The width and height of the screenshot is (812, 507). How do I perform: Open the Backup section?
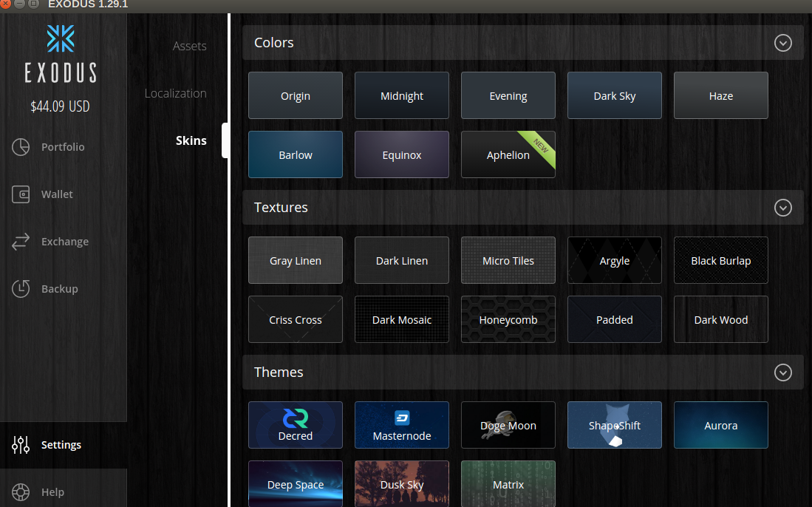click(x=60, y=289)
